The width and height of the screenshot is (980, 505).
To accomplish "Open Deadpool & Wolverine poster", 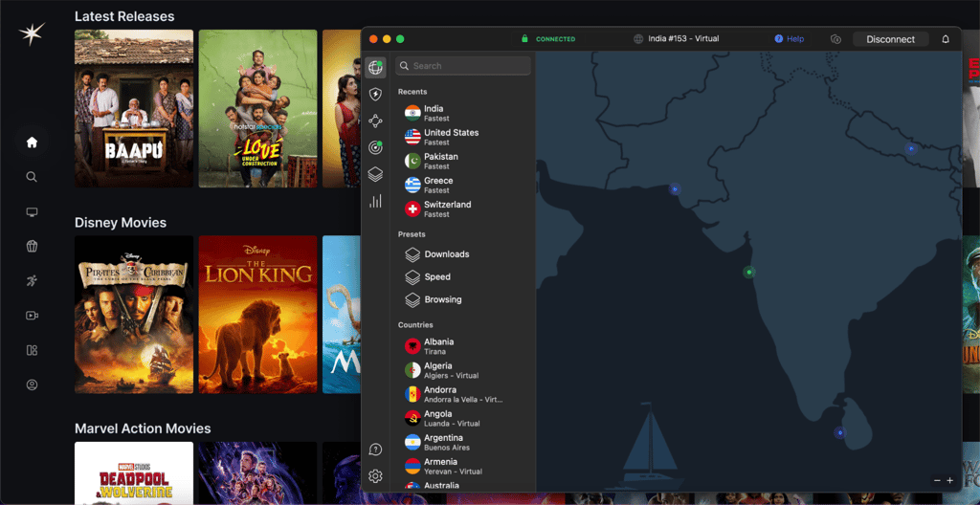I will tap(134, 473).
